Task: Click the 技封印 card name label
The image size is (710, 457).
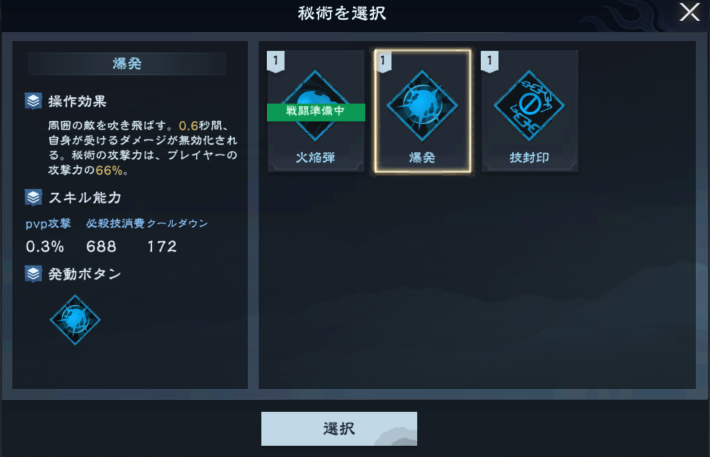Action: point(529,158)
